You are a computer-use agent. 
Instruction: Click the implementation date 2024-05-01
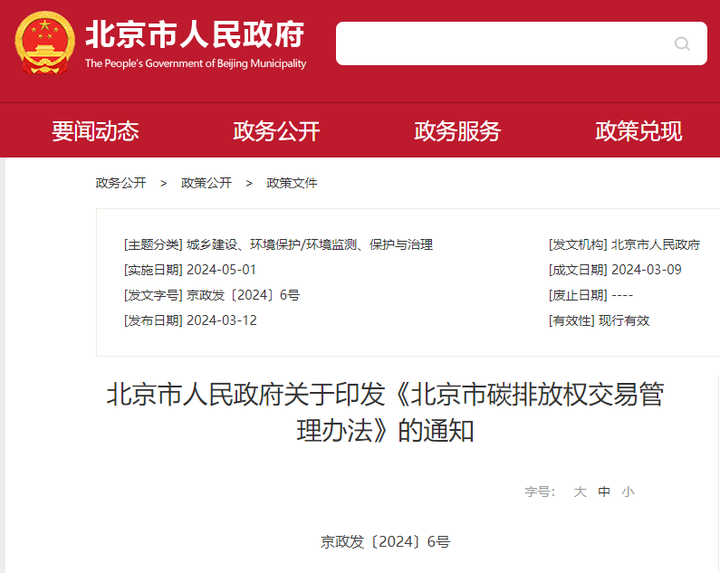pyautogui.click(x=221, y=270)
